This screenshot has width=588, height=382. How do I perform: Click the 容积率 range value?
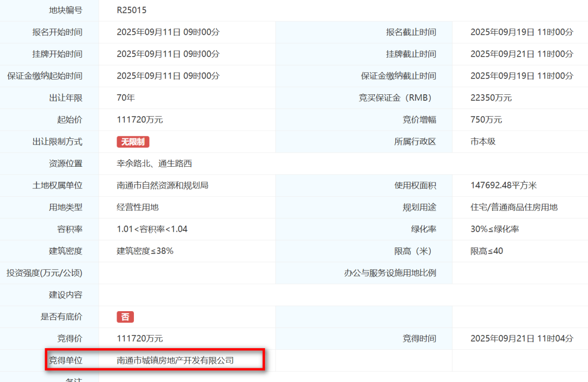[152, 229]
